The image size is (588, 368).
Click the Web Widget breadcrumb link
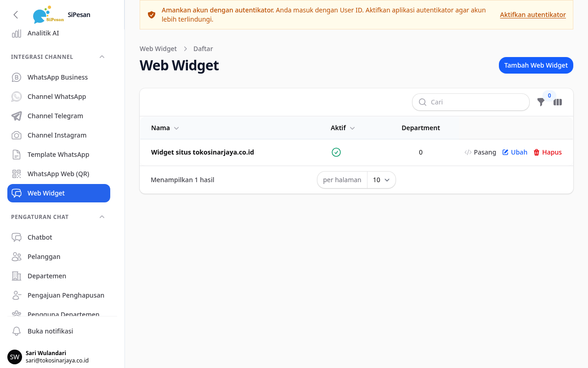click(158, 49)
